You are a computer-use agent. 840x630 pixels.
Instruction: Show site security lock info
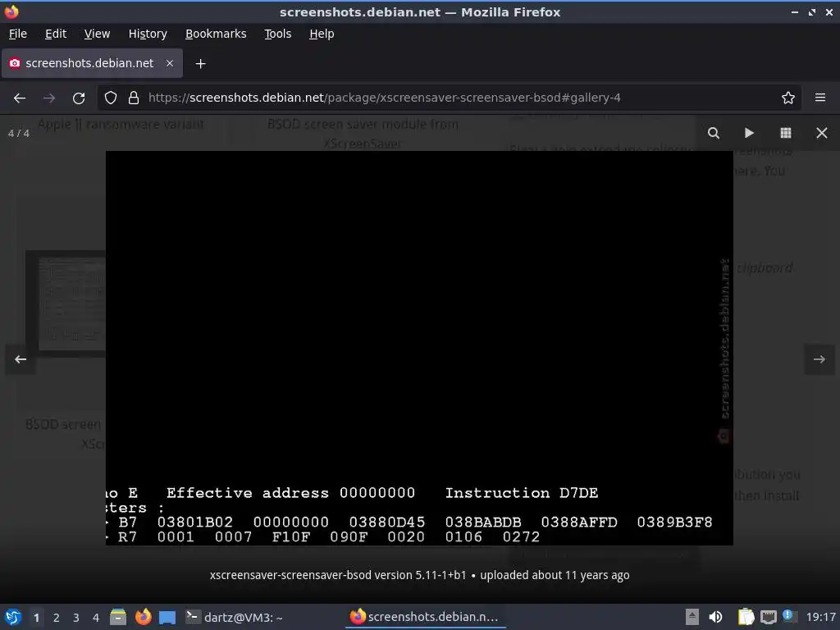(134, 98)
